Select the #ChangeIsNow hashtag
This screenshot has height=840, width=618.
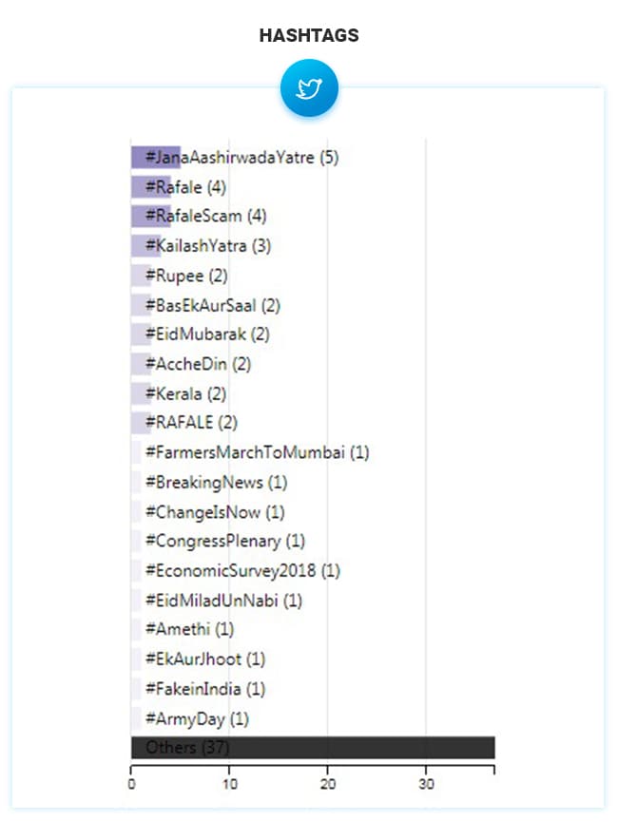215,511
